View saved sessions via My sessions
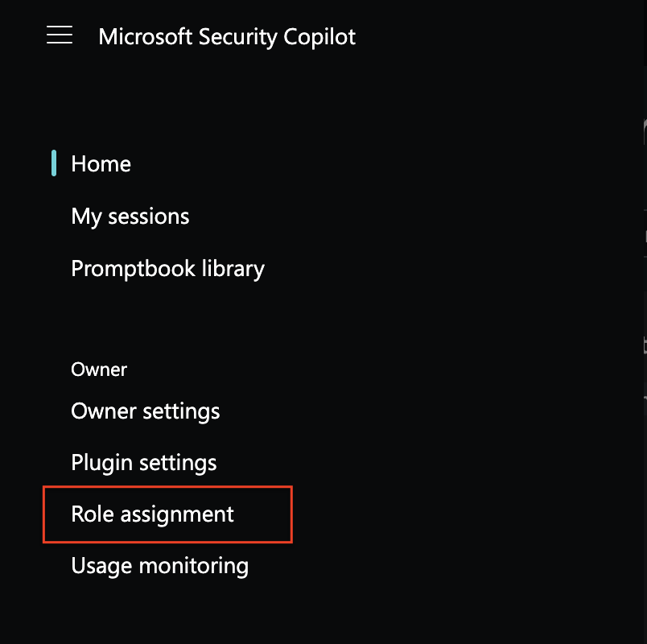 click(x=130, y=217)
